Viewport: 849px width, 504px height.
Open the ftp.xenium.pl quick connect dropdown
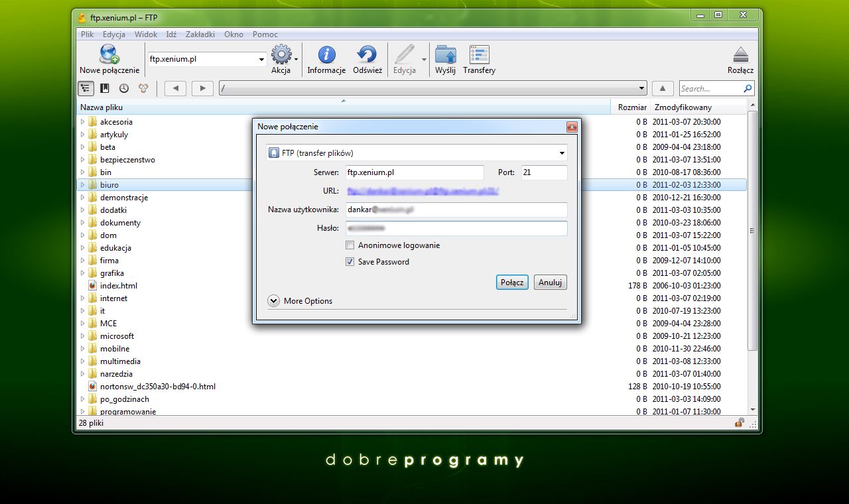click(x=261, y=59)
